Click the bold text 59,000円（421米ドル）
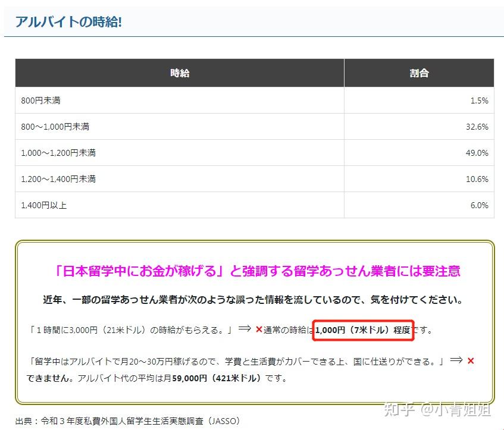 pyautogui.click(x=217, y=378)
